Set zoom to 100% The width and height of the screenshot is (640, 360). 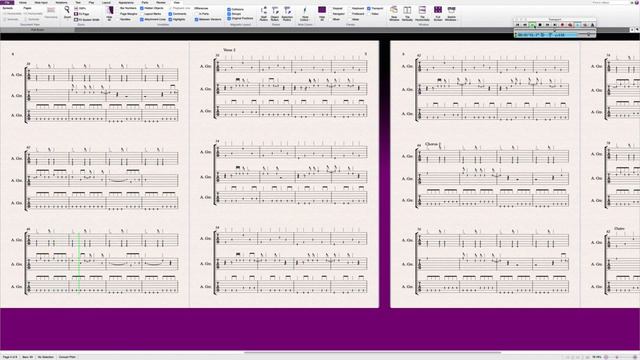coord(80,8)
